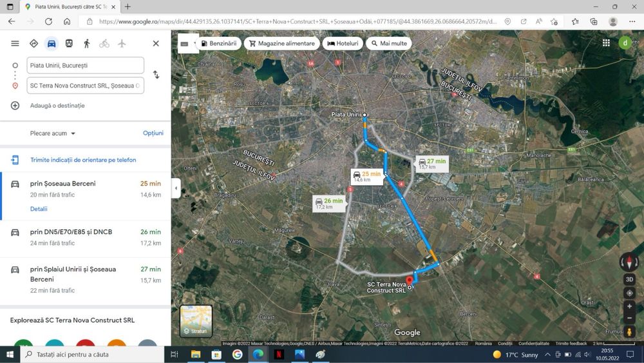Select public transit travel mode
Viewport: 644px width, 363px height.
[x=69, y=43]
